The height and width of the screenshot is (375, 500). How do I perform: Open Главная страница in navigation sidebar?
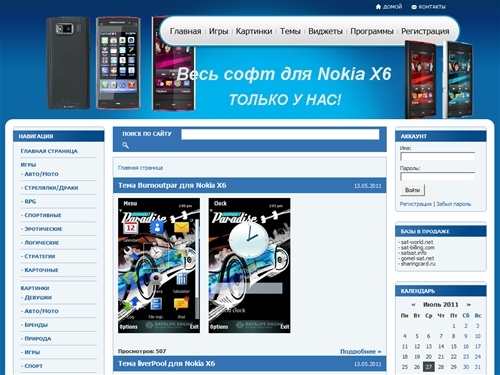(49, 151)
